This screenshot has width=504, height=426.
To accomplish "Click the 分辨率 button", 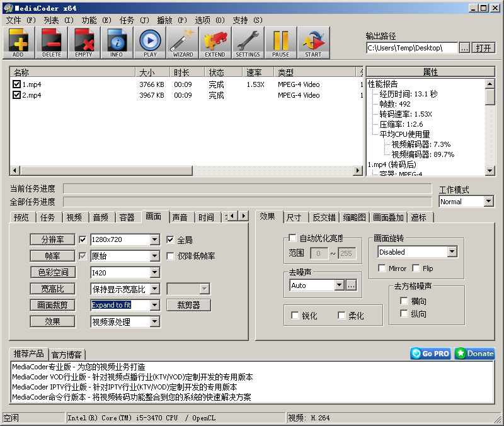I will (x=53, y=239).
